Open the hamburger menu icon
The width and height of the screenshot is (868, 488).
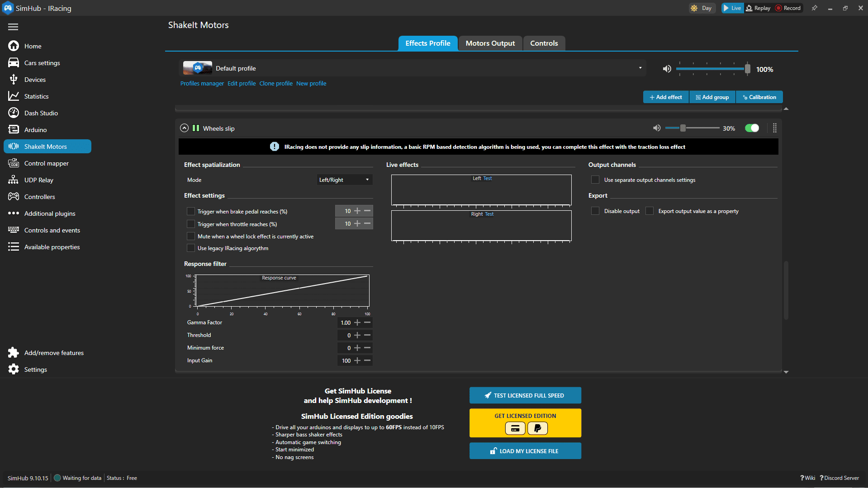[x=13, y=27]
